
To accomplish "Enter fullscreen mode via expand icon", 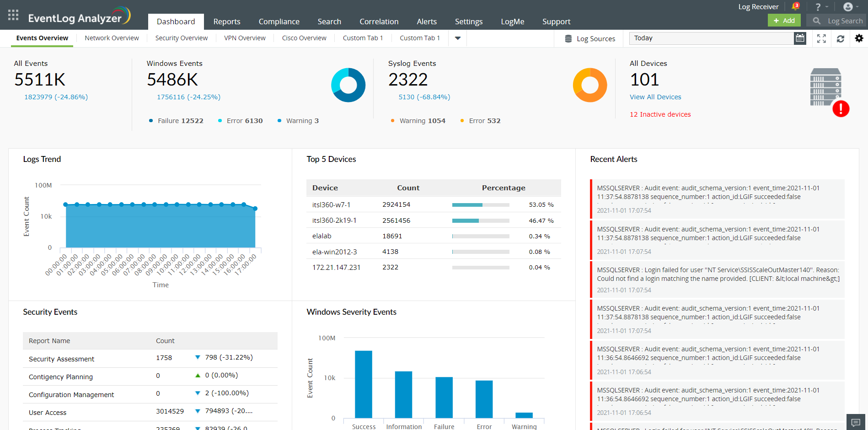I will point(821,38).
